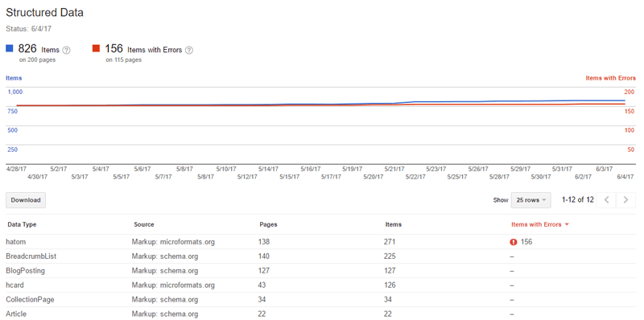Click the 138 pages value for hatom
Image resolution: width=644 pixels, height=320 pixels.
pos(265,242)
